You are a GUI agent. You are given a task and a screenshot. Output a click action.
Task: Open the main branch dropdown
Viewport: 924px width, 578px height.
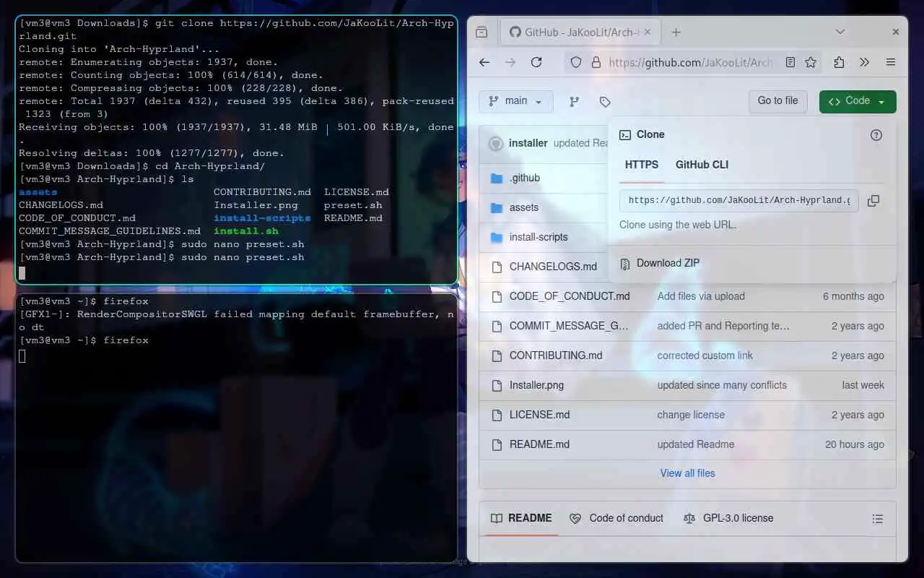515,101
